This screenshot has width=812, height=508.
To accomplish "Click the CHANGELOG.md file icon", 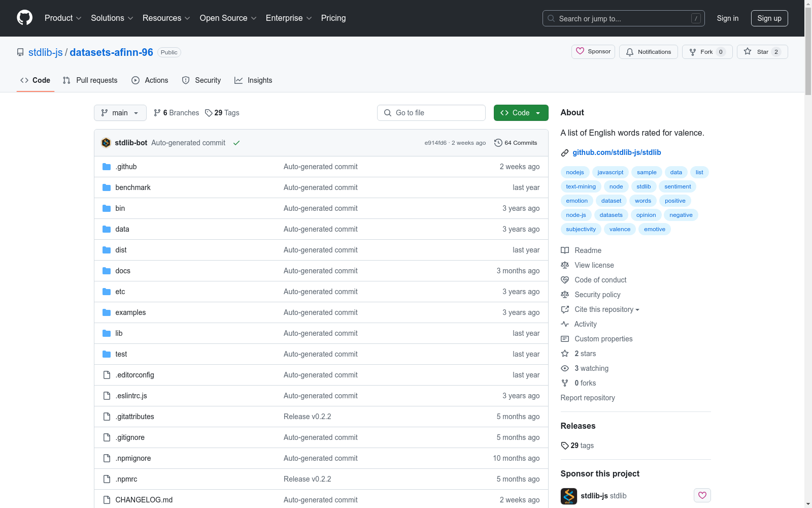I will click(x=107, y=500).
